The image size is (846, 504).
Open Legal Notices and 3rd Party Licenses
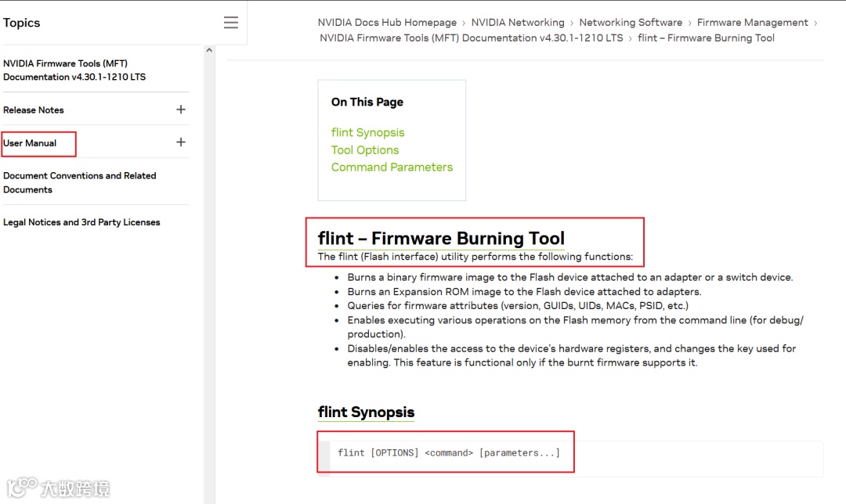click(81, 222)
